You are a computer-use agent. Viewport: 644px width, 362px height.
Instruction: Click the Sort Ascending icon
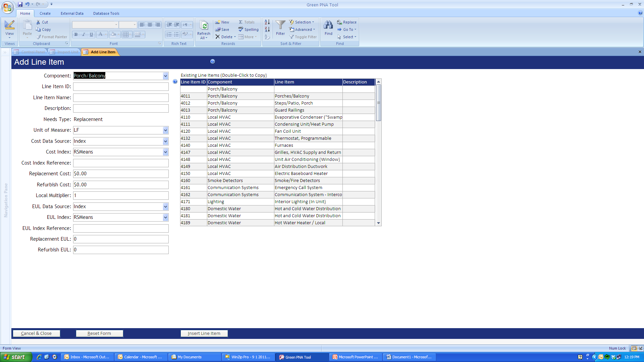pyautogui.click(x=267, y=22)
